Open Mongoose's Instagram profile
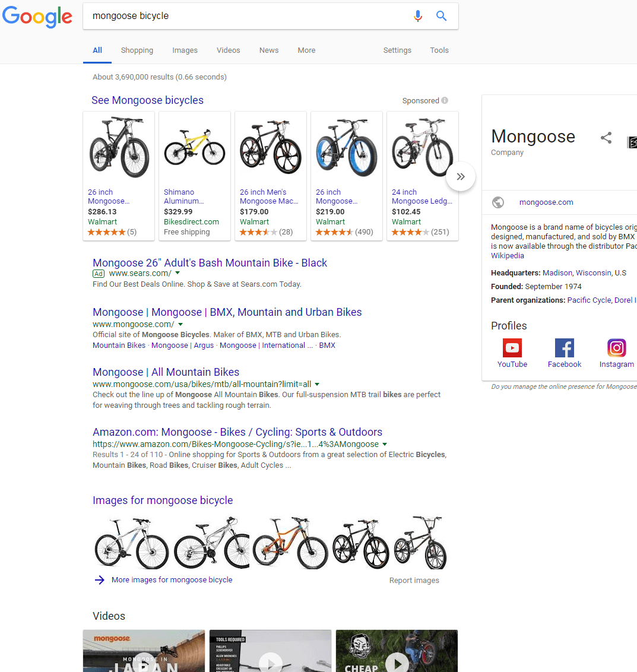Viewport: 637px width, 672px height. [616, 348]
